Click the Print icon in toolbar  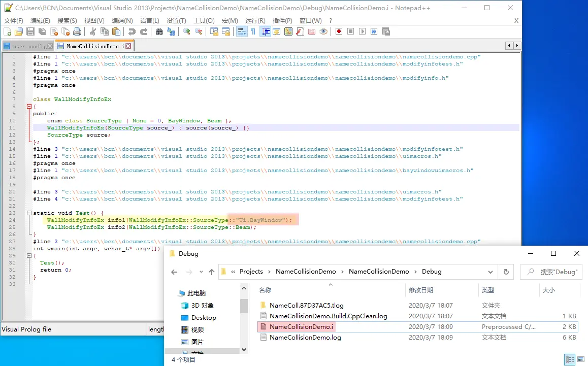[x=77, y=31]
